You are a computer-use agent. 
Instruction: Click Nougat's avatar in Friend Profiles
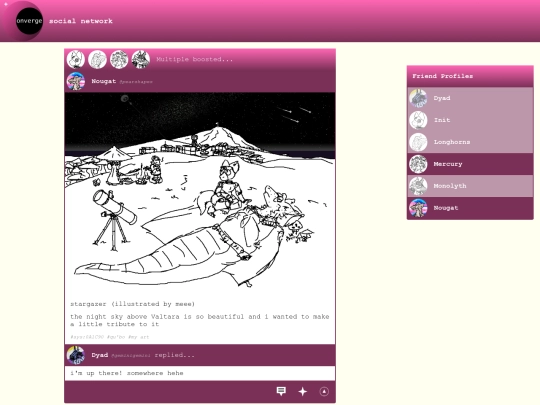pyautogui.click(x=418, y=208)
